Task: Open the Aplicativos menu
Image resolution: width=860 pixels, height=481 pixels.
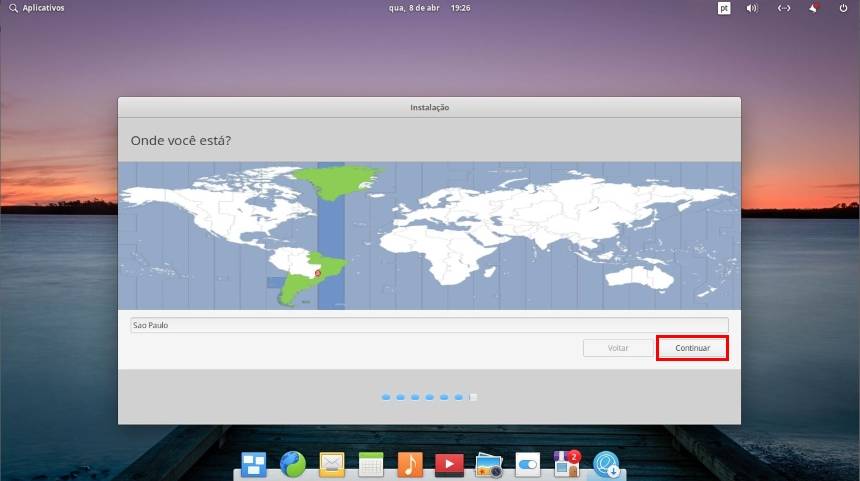Action: point(37,8)
